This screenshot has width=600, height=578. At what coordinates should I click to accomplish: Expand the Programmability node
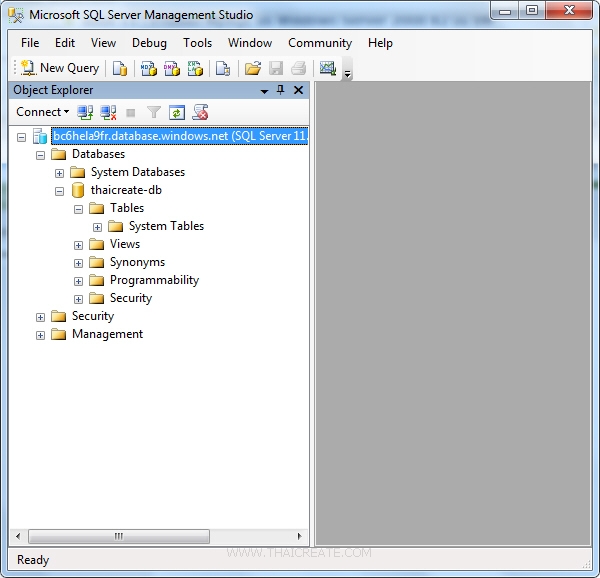pyautogui.click(x=78, y=281)
